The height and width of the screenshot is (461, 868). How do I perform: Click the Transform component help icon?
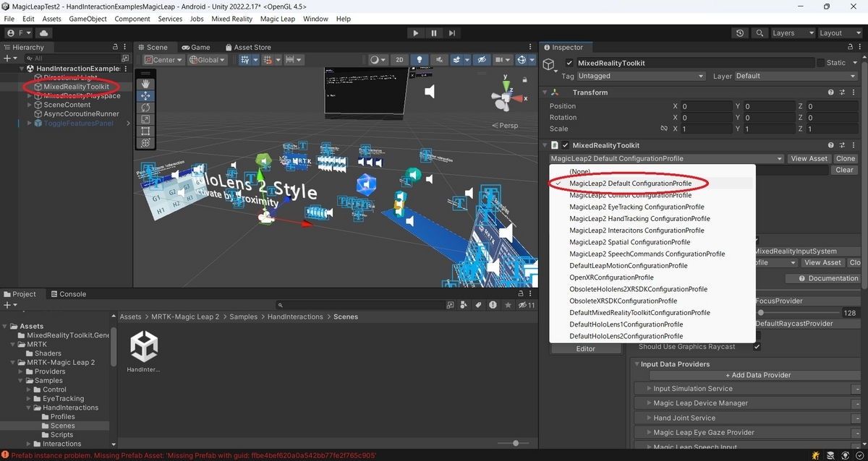pyautogui.click(x=832, y=92)
